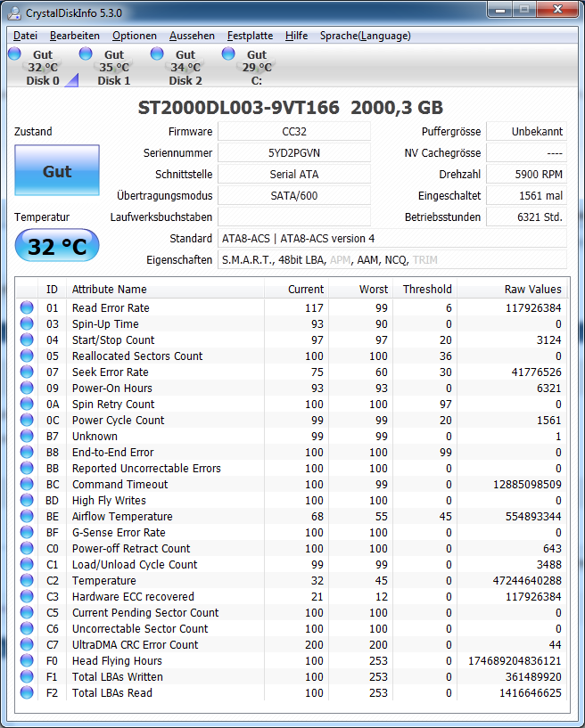
Task: Click the Schnittstelle field Serial ATA
Action: [x=294, y=174]
